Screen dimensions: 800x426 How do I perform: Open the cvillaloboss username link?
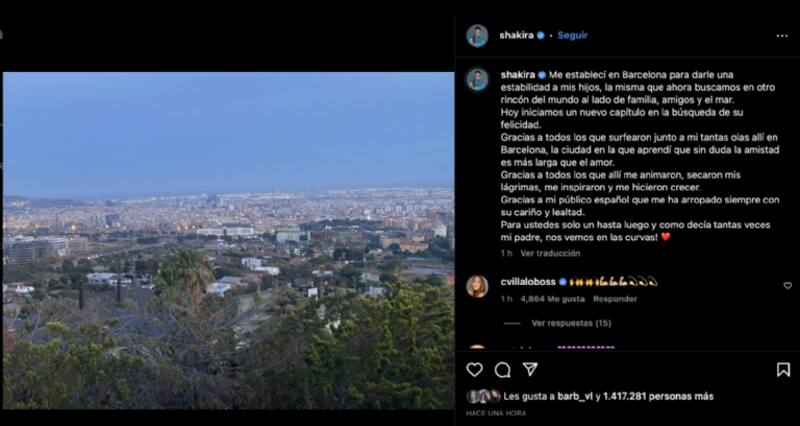click(x=527, y=282)
